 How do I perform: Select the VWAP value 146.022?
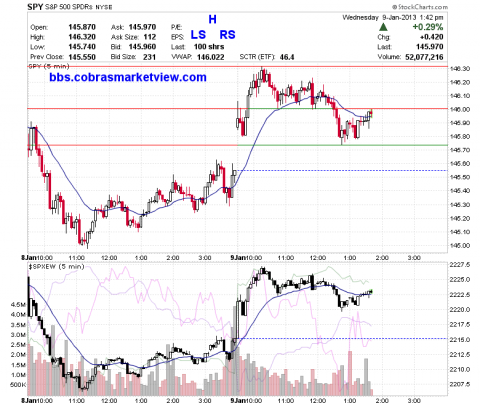[211, 57]
